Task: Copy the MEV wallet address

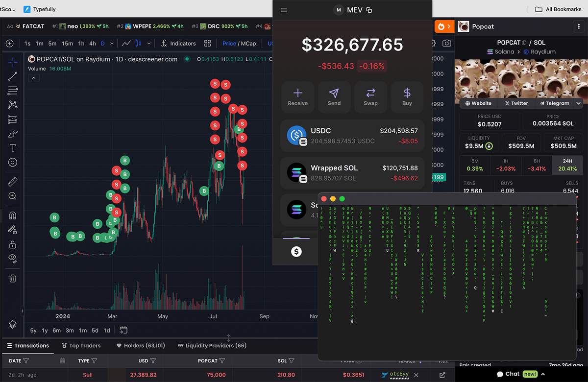Action: coord(369,10)
